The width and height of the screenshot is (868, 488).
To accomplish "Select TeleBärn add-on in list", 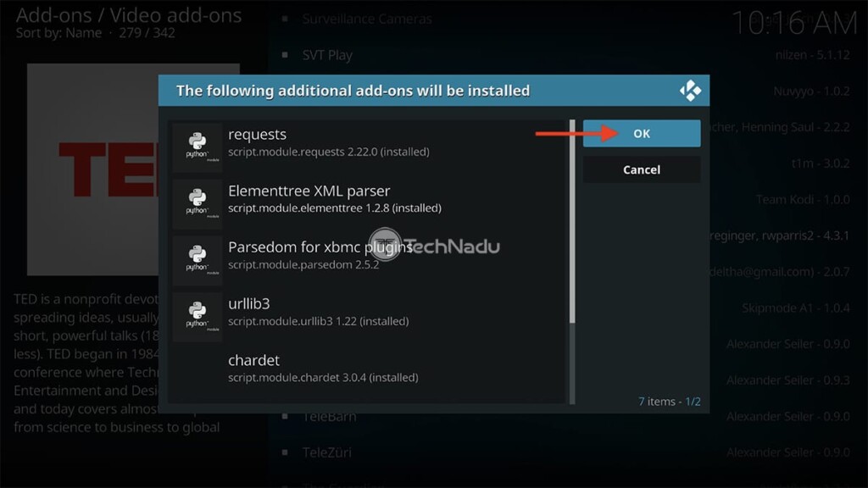I will [329, 417].
